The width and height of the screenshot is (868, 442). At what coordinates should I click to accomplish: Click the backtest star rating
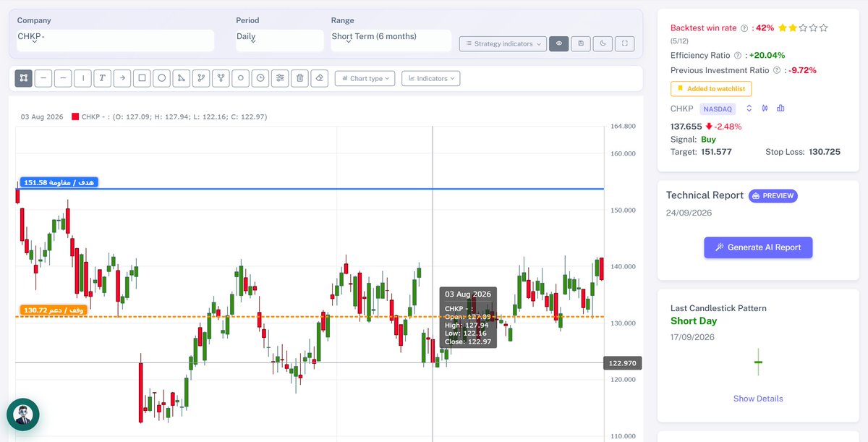[x=803, y=28]
